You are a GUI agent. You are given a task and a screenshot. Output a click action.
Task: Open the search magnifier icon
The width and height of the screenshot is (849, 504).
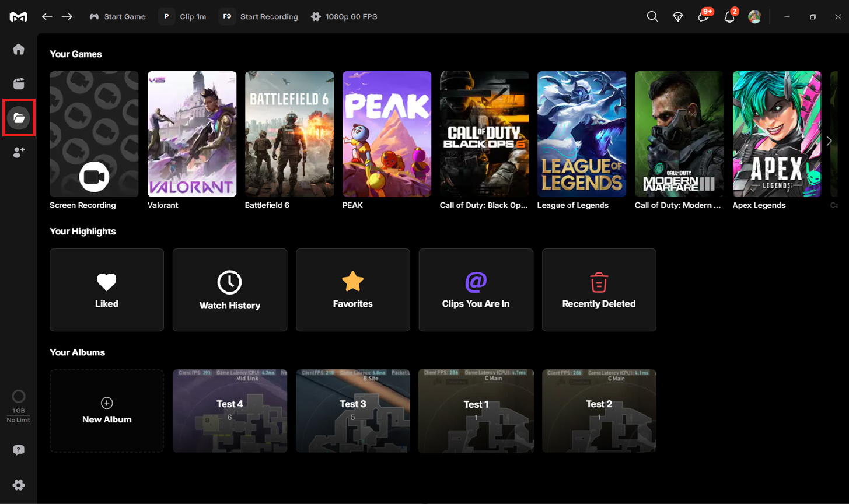pyautogui.click(x=652, y=17)
